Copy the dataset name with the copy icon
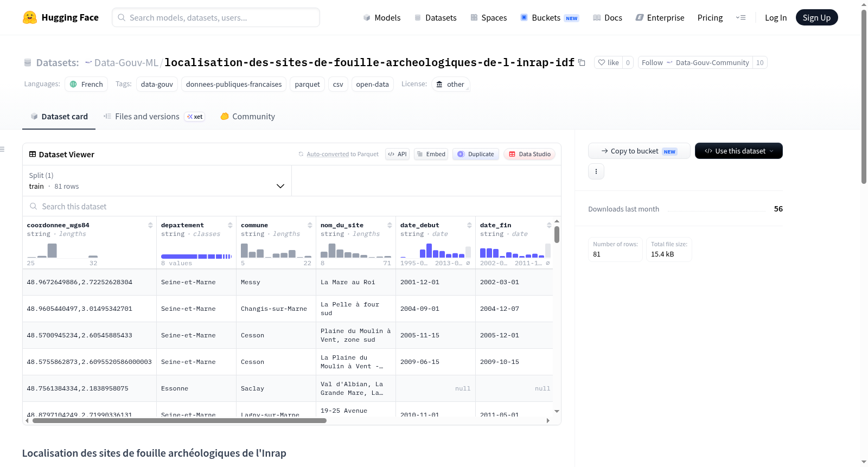Screen dimensions: 868x467 (x=582, y=62)
